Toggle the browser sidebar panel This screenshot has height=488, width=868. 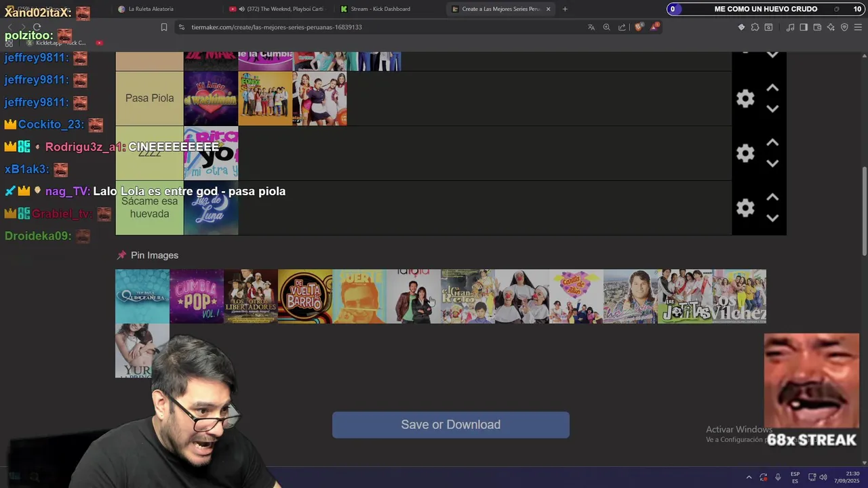click(x=804, y=27)
